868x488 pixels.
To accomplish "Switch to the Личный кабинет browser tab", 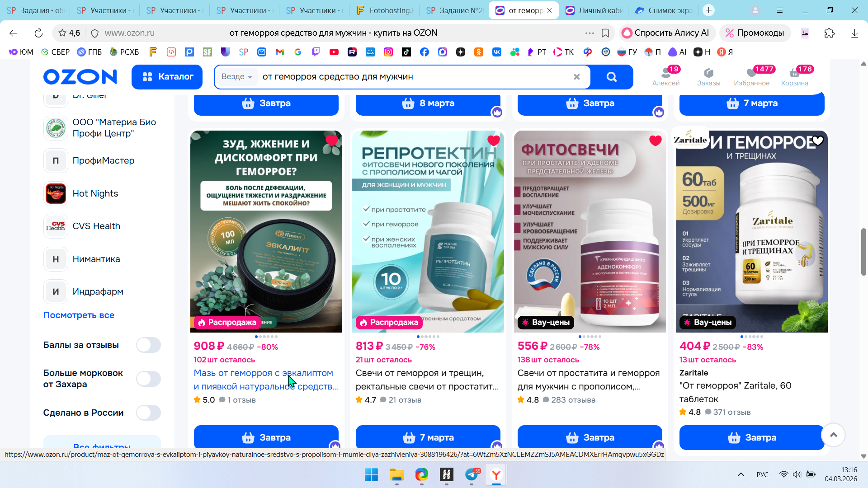I will (x=594, y=10).
